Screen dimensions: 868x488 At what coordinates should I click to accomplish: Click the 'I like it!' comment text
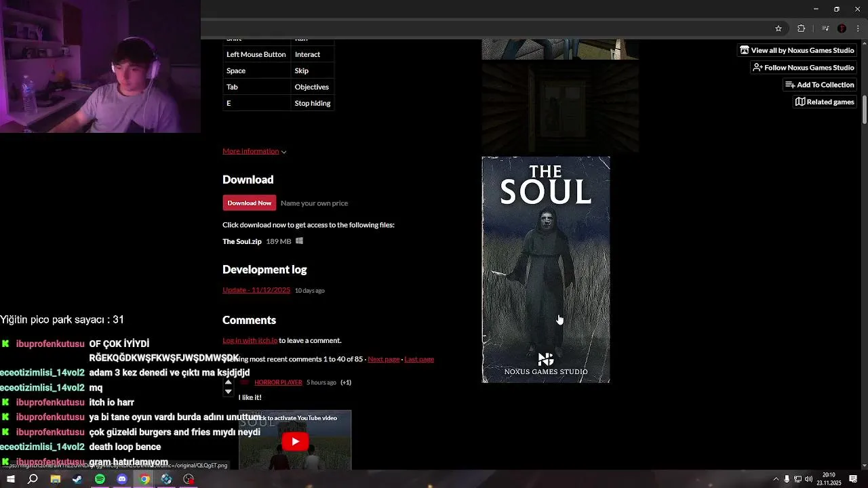tap(250, 397)
